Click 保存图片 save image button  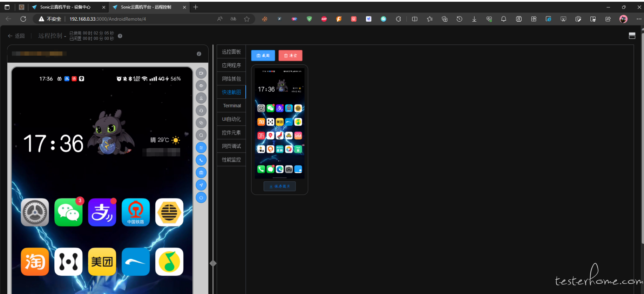279,186
